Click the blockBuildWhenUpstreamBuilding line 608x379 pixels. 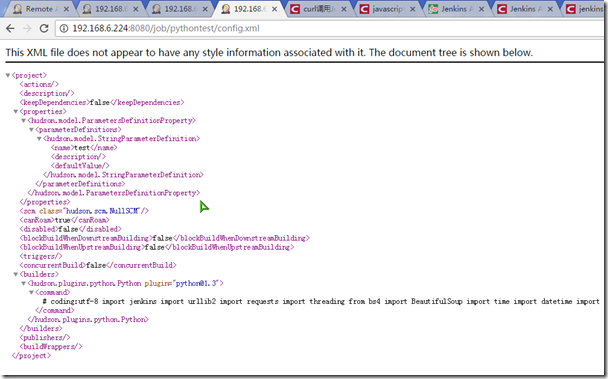(157, 247)
